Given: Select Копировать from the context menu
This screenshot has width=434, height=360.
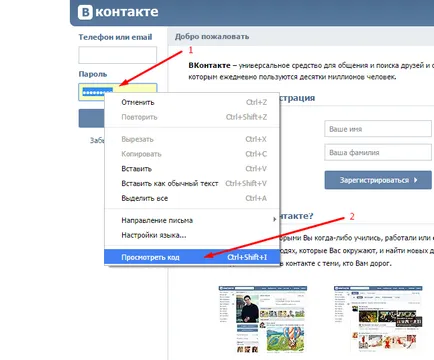Looking at the screenshot, I should [192, 154].
